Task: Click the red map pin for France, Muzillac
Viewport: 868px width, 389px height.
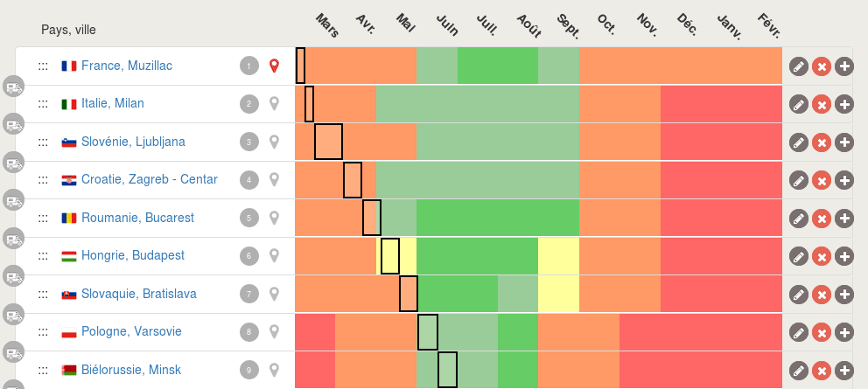Action: click(274, 66)
